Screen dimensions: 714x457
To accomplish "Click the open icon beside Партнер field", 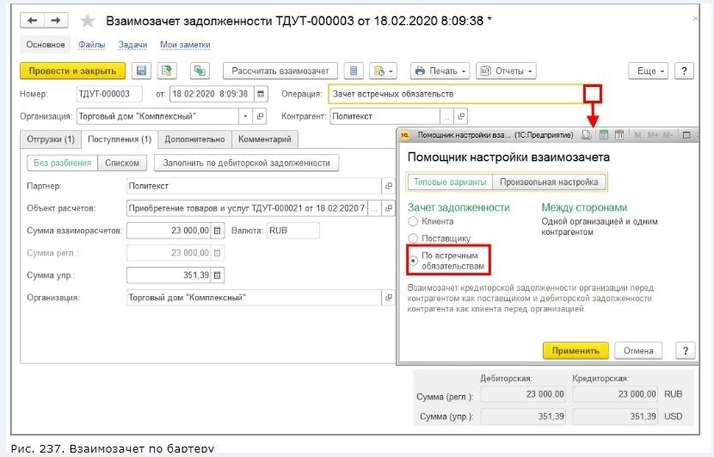I will coord(389,186).
